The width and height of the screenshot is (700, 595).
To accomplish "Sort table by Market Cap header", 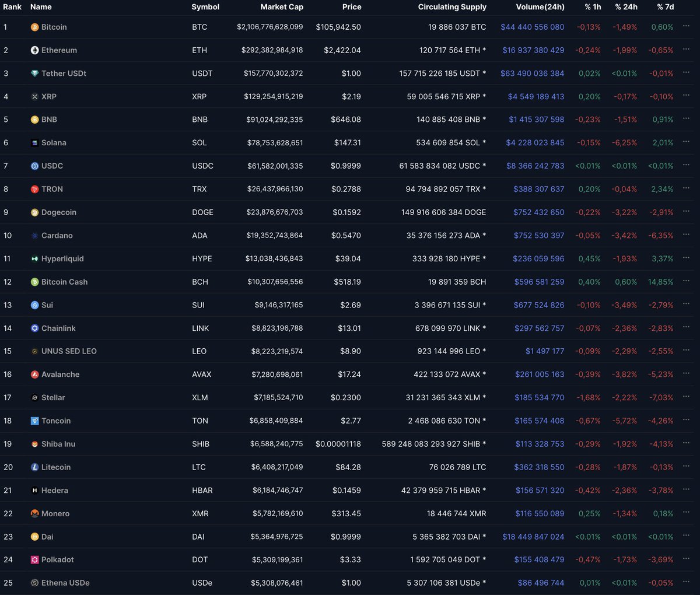I will [x=282, y=7].
